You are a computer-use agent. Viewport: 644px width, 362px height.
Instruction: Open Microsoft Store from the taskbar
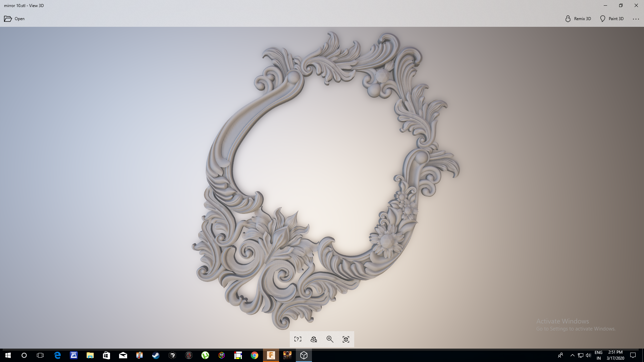(x=107, y=355)
